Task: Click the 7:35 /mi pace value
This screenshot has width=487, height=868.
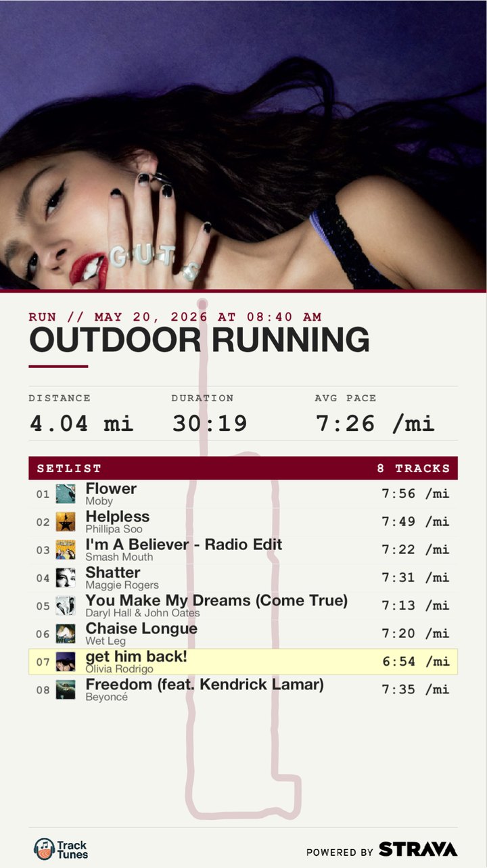Action: coord(415,689)
